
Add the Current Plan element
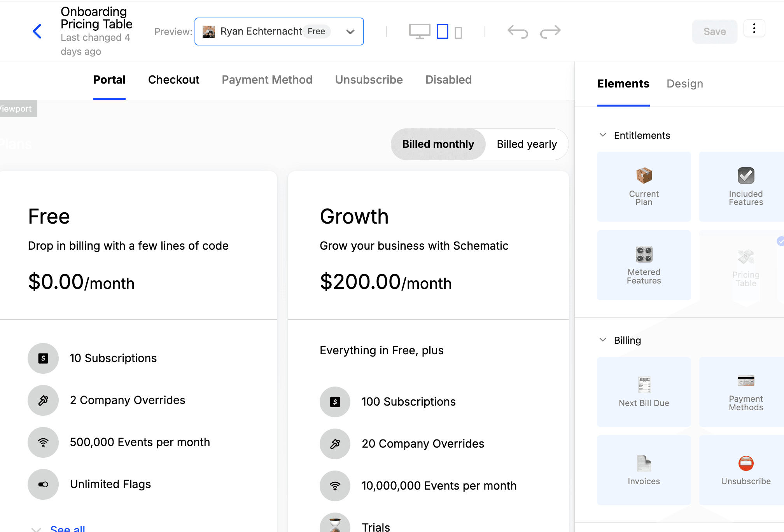[644, 187]
